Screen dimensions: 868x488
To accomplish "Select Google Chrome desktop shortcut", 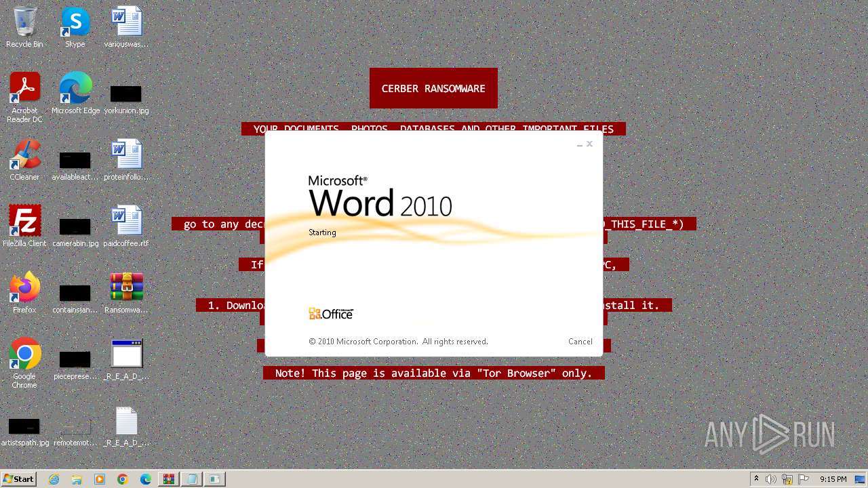I will pyautogui.click(x=24, y=364).
